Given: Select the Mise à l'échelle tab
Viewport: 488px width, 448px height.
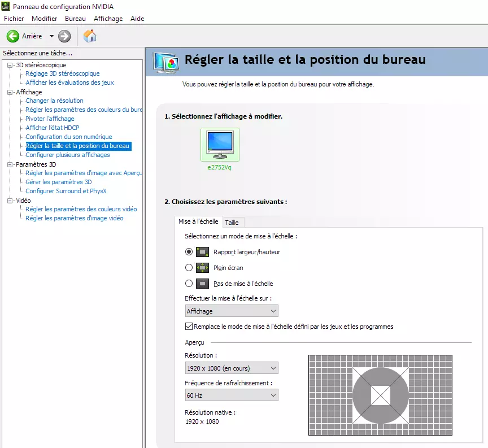Looking at the screenshot, I should [x=199, y=221].
